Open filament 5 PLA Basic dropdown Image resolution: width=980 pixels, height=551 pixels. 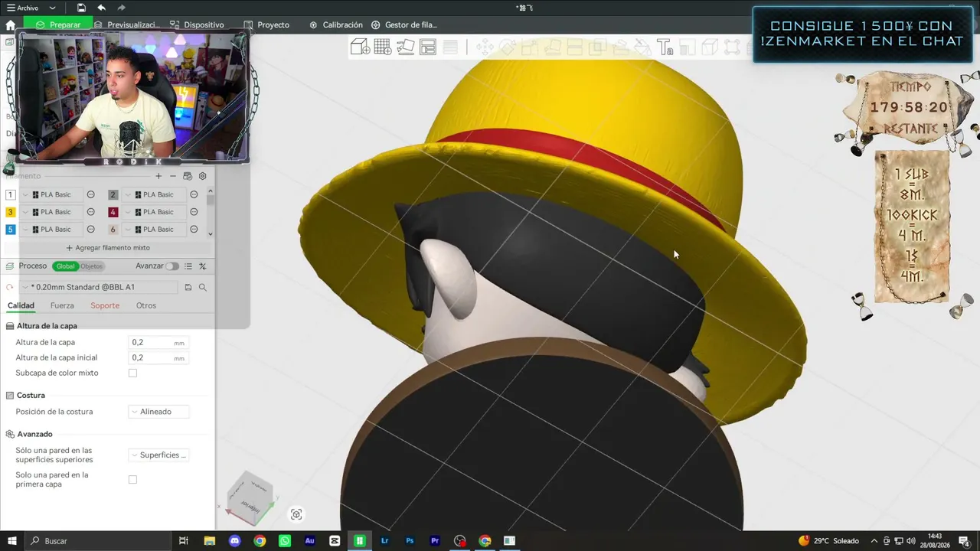click(51, 230)
